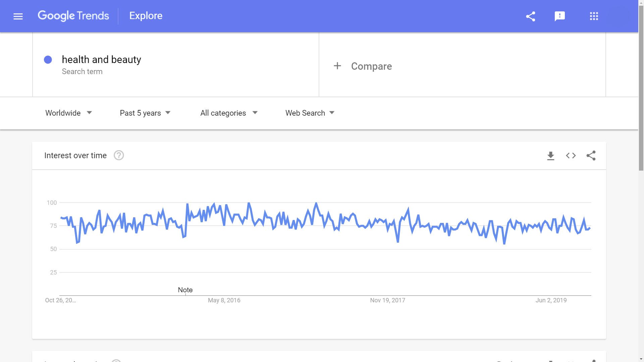
Task: Click the Explore header link
Action: pyautogui.click(x=146, y=16)
